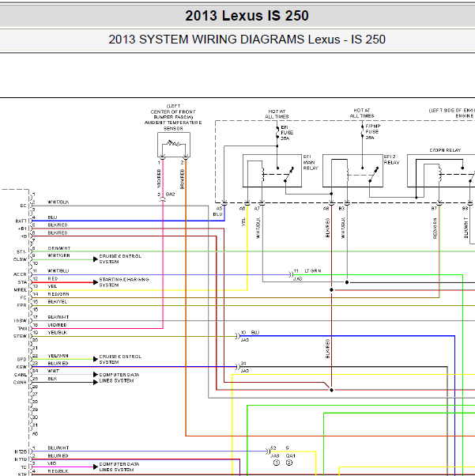
Task: Select the ACCR terminal label
Action: 20,274
